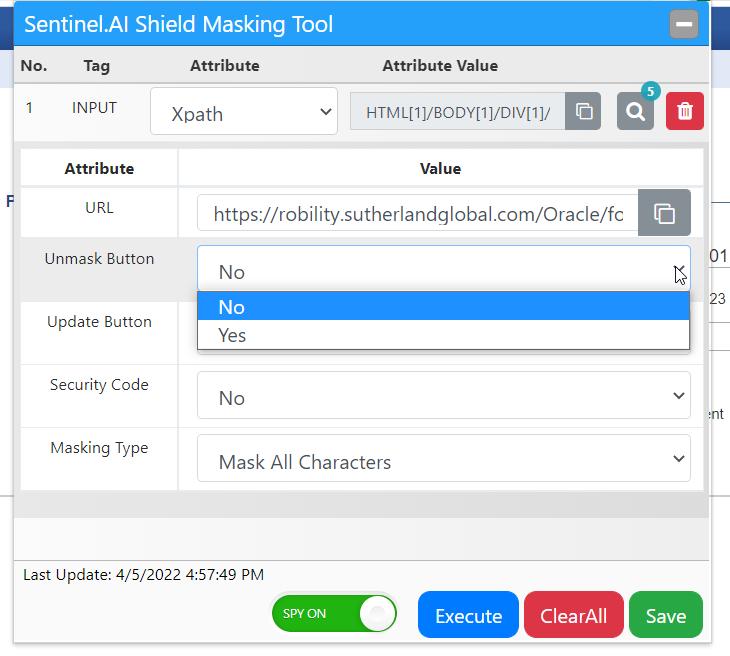The height and width of the screenshot is (656, 730).
Task: Save the masking configuration
Action: pyautogui.click(x=665, y=615)
